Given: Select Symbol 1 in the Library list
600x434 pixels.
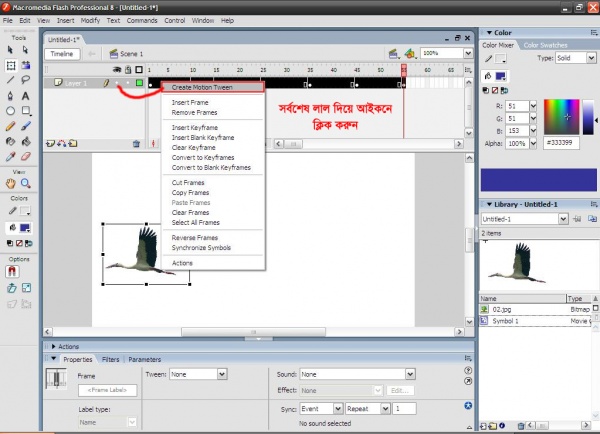Looking at the screenshot, I should [535, 321].
